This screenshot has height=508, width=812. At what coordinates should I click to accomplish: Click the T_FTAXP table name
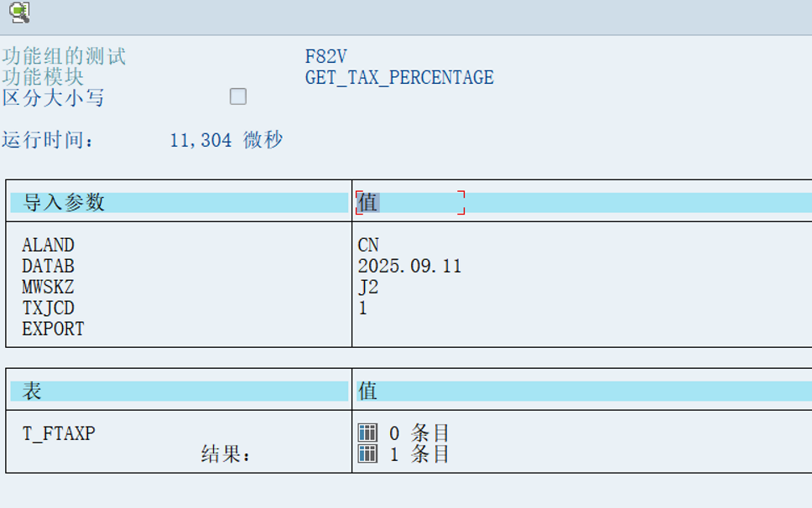point(59,433)
